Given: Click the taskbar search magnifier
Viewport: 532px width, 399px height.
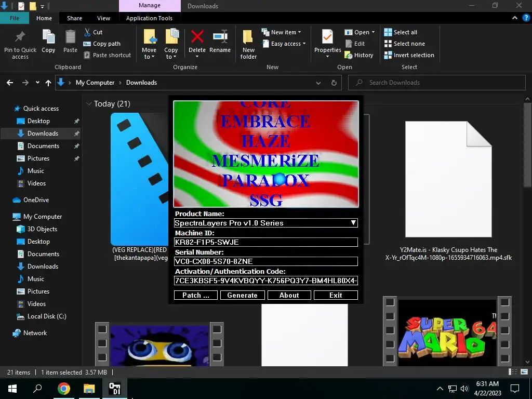Looking at the screenshot, I should pyautogui.click(x=37, y=389).
